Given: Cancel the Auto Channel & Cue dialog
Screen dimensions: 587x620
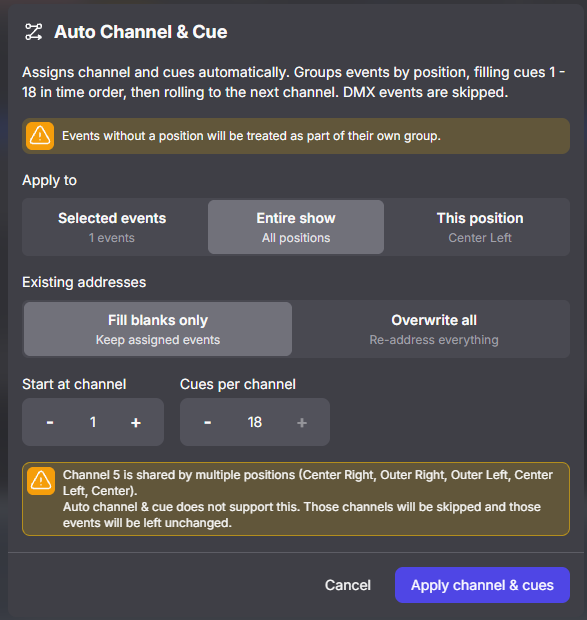Looking at the screenshot, I should coord(348,585).
